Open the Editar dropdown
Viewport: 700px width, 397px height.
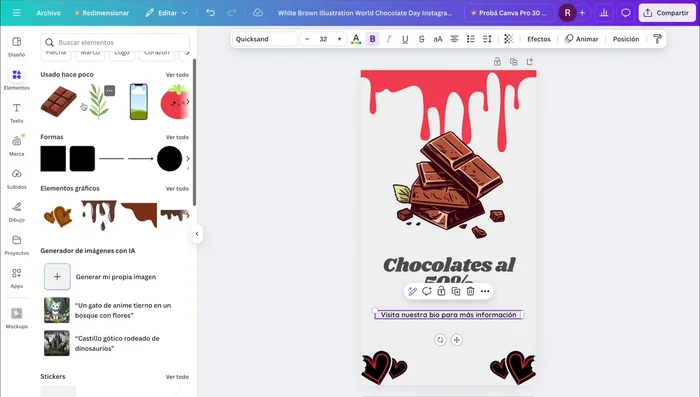(166, 13)
